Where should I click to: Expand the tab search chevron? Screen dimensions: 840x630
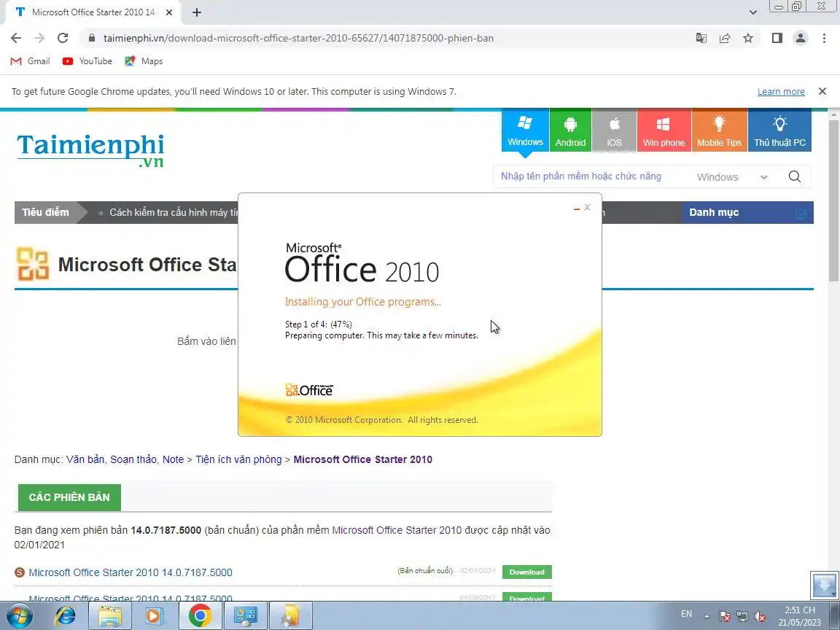tap(753, 12)
